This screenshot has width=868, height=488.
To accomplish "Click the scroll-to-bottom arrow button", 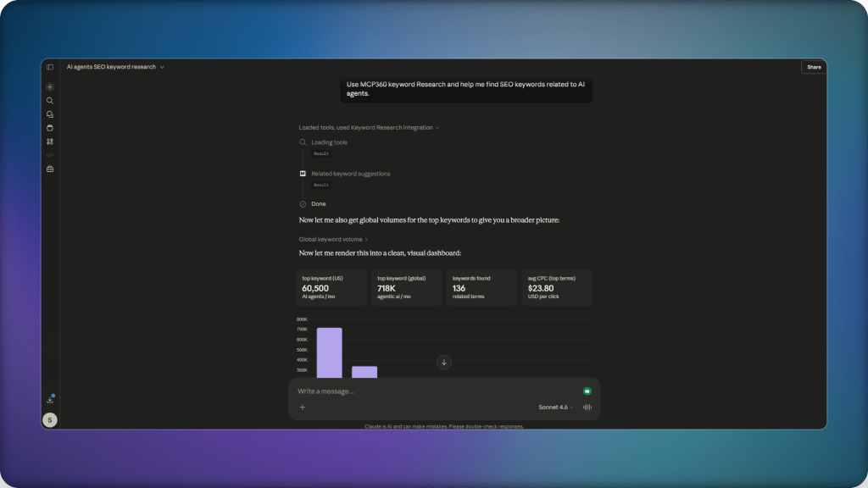I will coord(443,363).
